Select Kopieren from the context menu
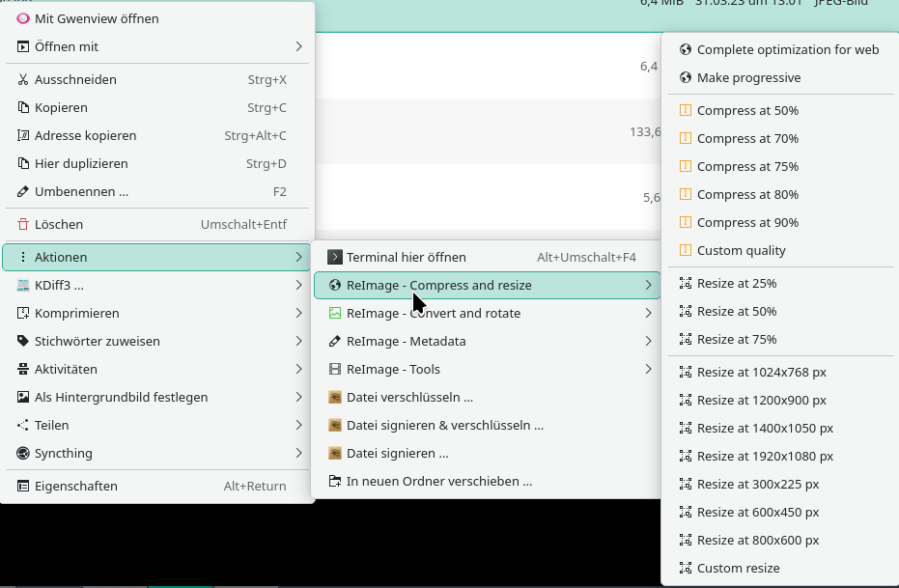Image resolution: width=899 pixels, height=588 pixels. click(x=61, y=107)
